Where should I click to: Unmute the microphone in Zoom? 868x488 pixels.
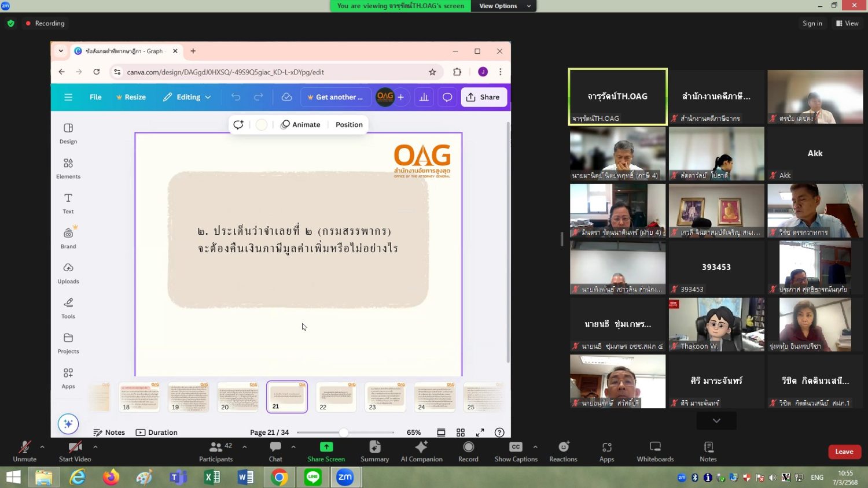pyautogui.click(x=24, y=451)
